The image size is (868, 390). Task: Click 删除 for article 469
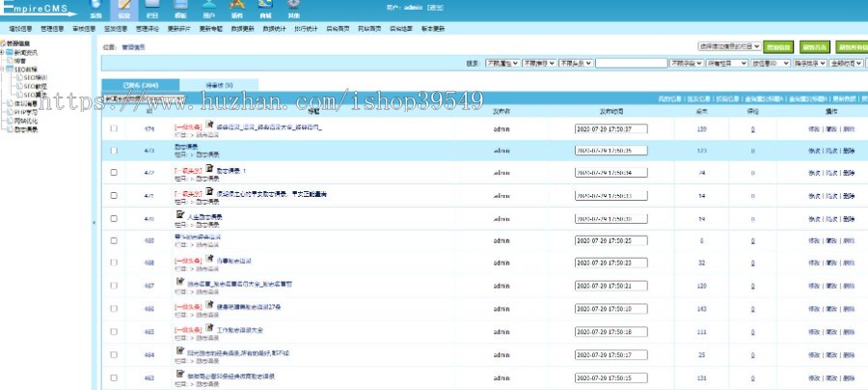pos(849,241)
